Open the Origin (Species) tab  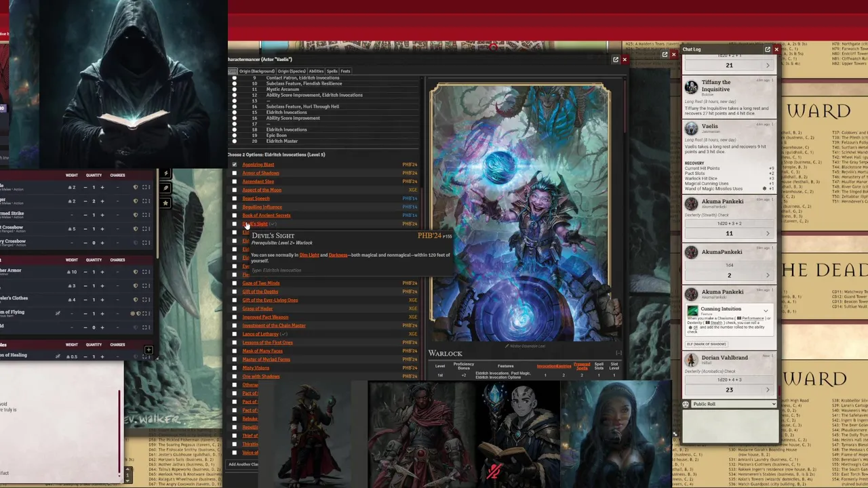click(x=292, y=71)
